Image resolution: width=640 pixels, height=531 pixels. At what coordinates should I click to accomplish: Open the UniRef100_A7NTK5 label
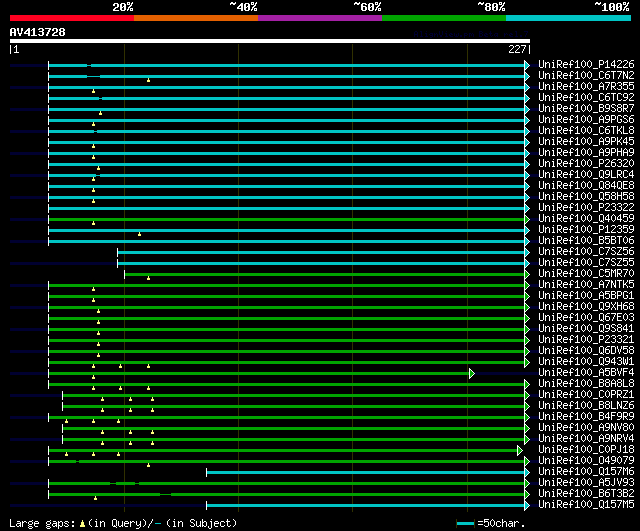pyautogui.click(x=586, y=285)
